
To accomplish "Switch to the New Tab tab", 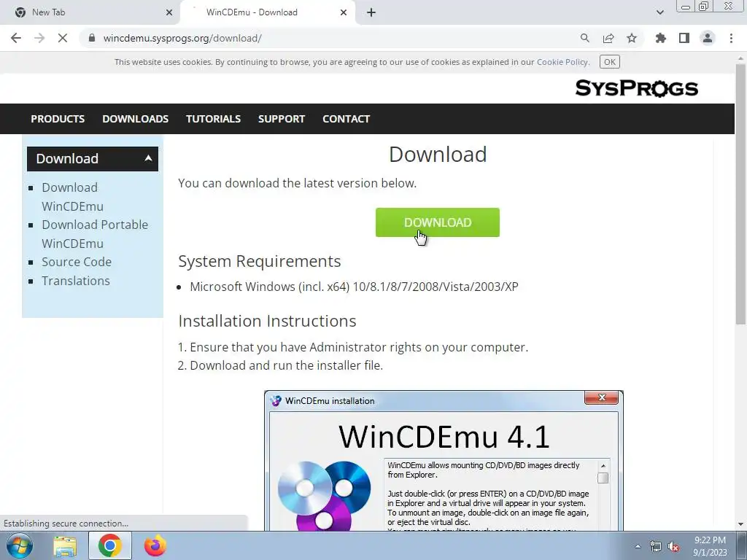I will pyautogui.click(x=90, y=12).
